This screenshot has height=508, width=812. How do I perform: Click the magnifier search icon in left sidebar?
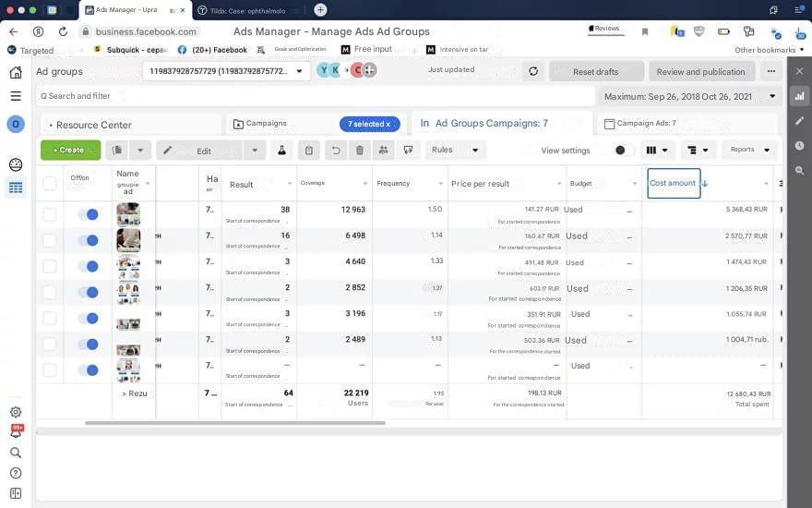pos(16,453)
